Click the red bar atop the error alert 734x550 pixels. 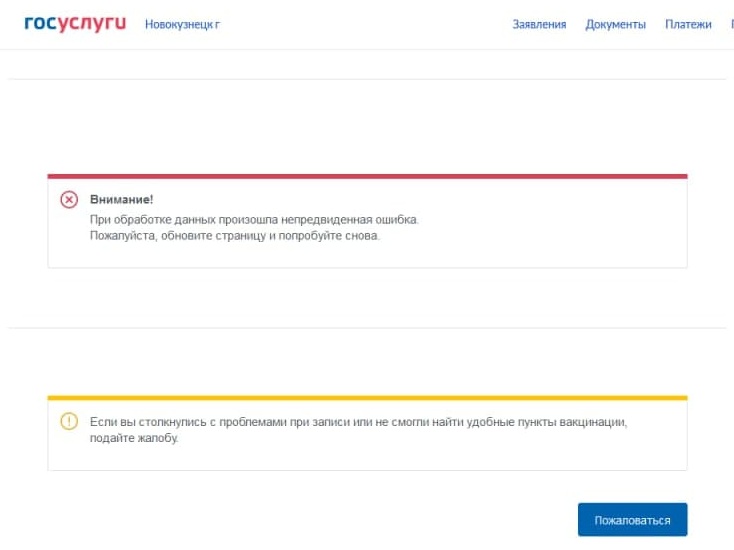point(367,176)
